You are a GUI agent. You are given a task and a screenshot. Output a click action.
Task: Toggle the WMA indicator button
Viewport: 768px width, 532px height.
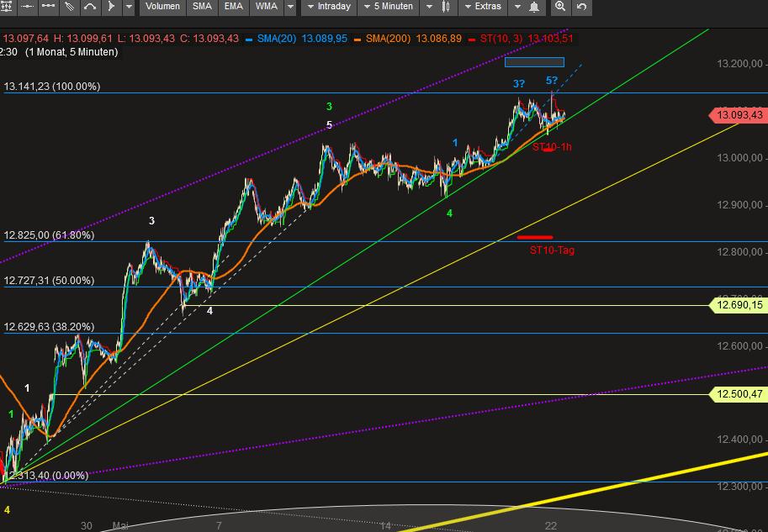pyautogui.click(x=266, y=8)
